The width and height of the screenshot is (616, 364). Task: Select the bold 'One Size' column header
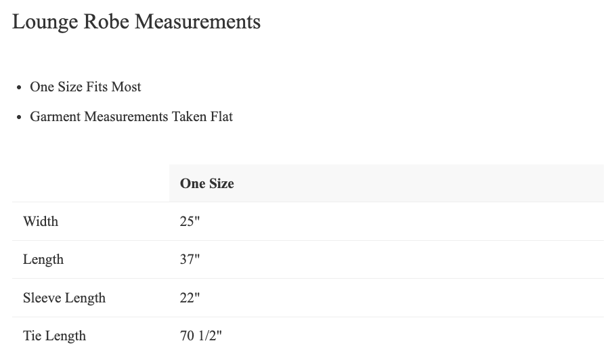coord(207,183)
